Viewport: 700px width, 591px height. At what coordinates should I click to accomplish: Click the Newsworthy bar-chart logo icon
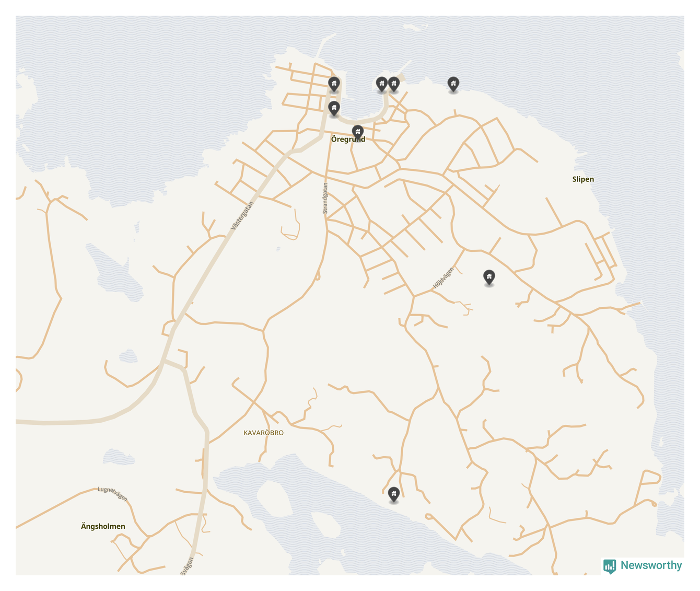[x=610, y=566]
